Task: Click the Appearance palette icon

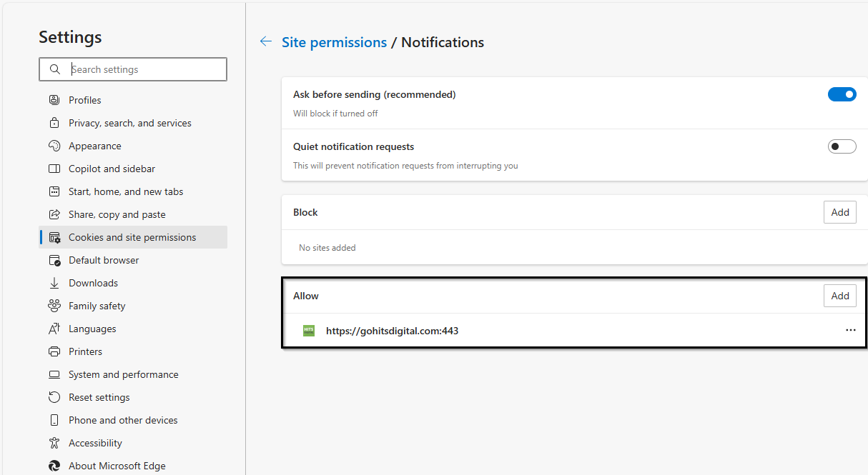Action: coord(54,146)
